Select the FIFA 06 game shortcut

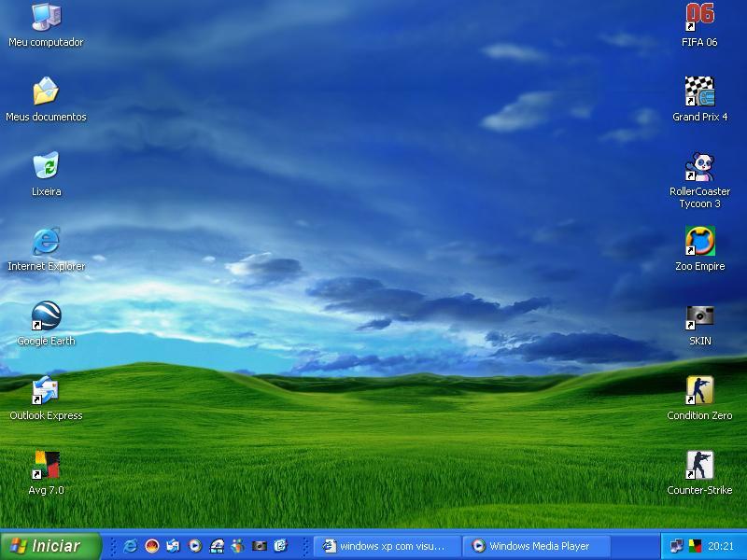pos(699,17)
